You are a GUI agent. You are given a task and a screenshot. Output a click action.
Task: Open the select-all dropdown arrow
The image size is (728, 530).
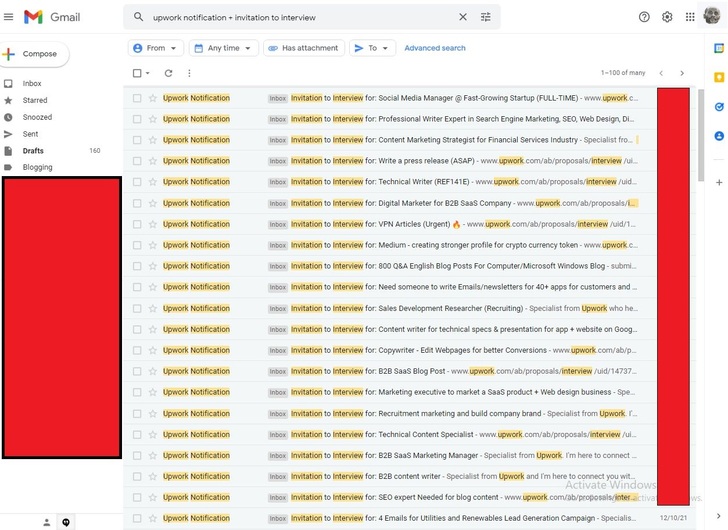pos(148,73)
